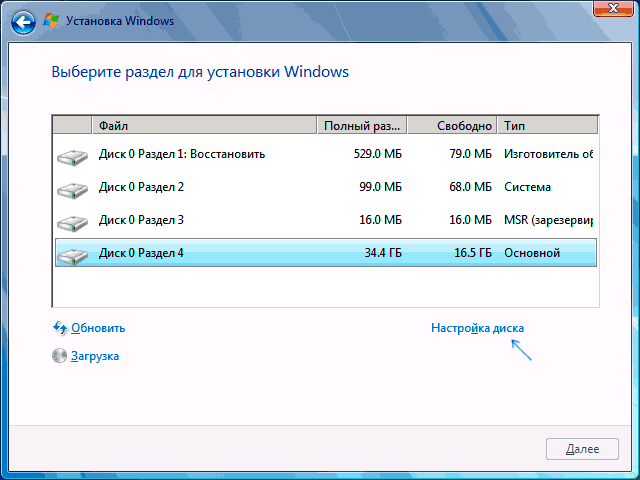
Task: Click the MSR (зарезервир... type cell
Action: coord(549,220)
